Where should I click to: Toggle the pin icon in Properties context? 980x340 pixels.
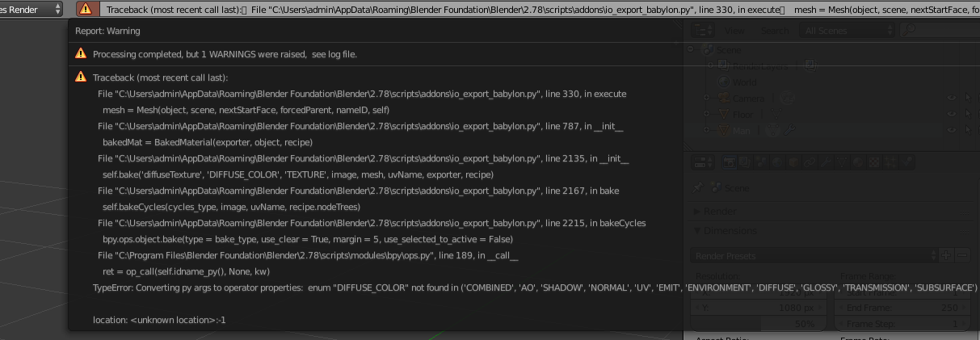(x=698, y=188)
